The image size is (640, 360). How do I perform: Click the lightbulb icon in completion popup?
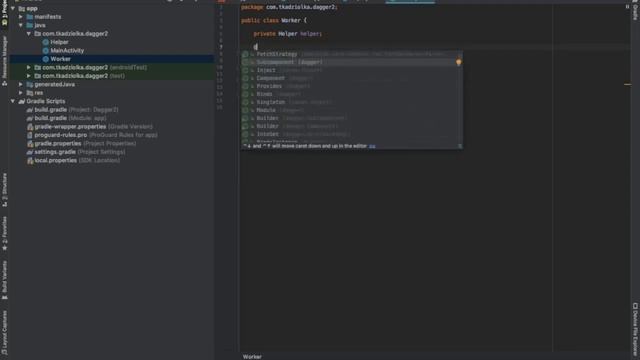(x=458, y=62)
